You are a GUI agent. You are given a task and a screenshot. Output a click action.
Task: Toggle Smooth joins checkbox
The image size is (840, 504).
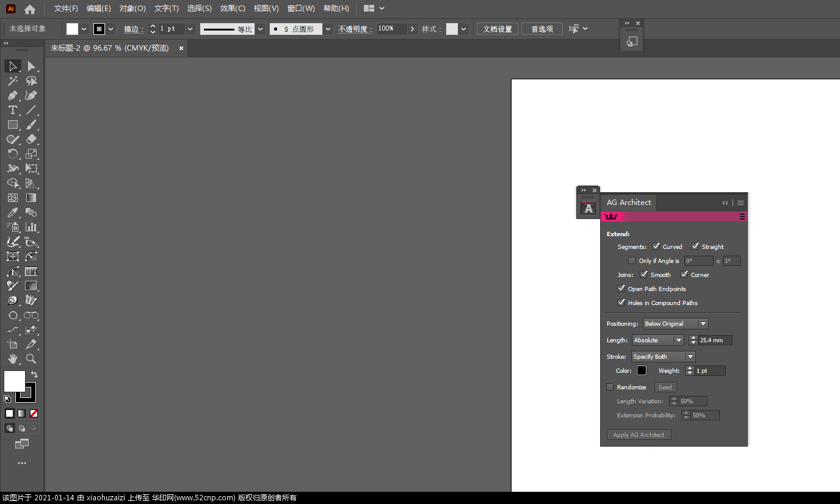pos(644,275)
